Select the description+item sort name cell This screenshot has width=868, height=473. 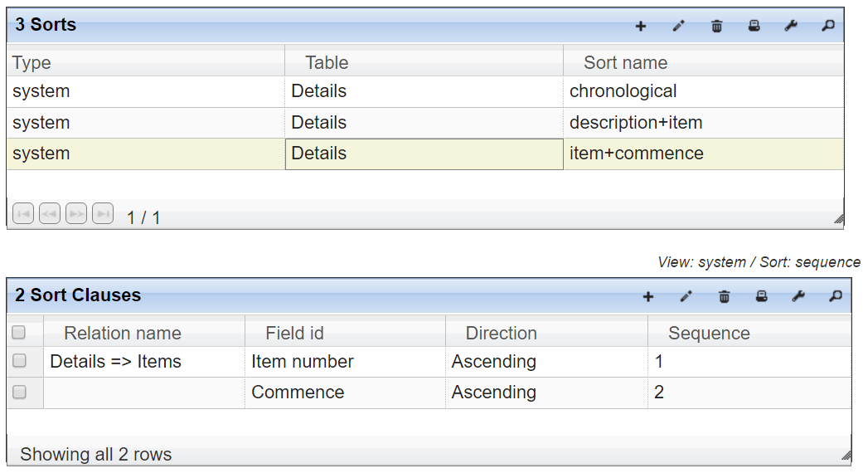click(x=704, y=123)
